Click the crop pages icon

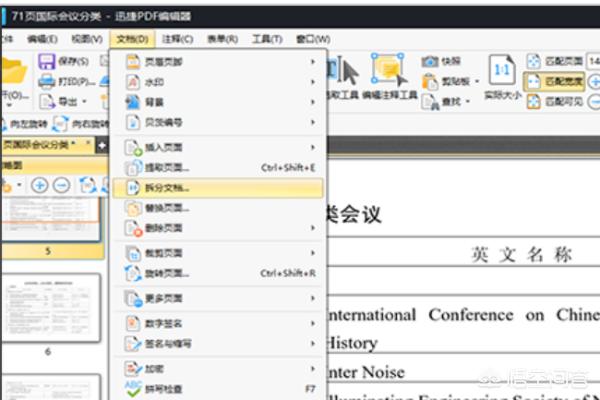133,253
